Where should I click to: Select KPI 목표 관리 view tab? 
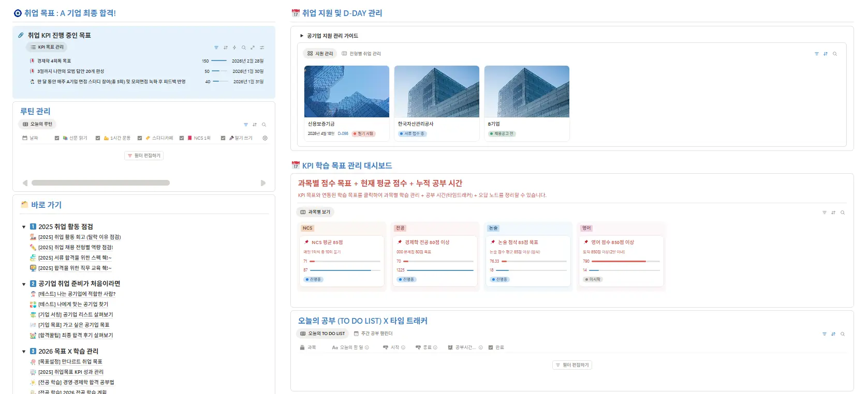pyautogui.click(x=47, y=47)
